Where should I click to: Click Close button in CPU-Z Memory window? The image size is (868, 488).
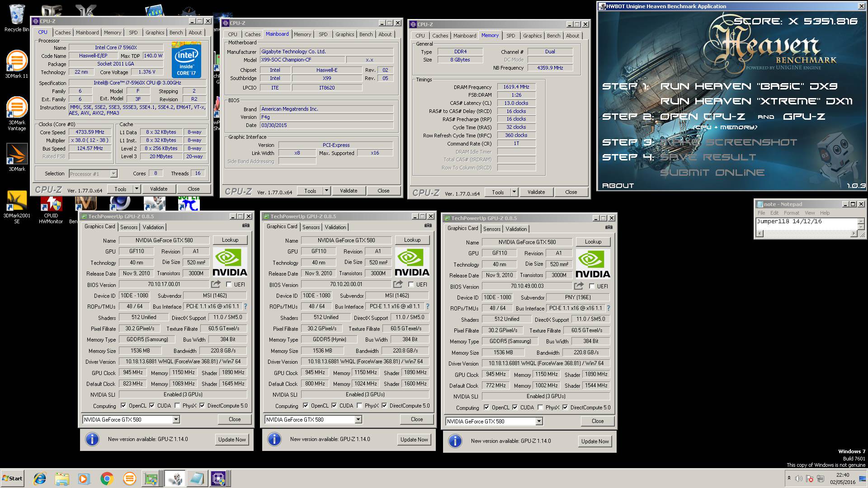point(571,192)
